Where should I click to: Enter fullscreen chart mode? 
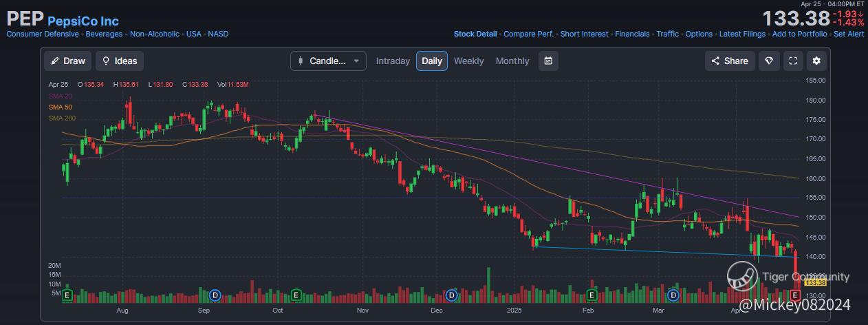pyautogui.click(x=793, y=61)
